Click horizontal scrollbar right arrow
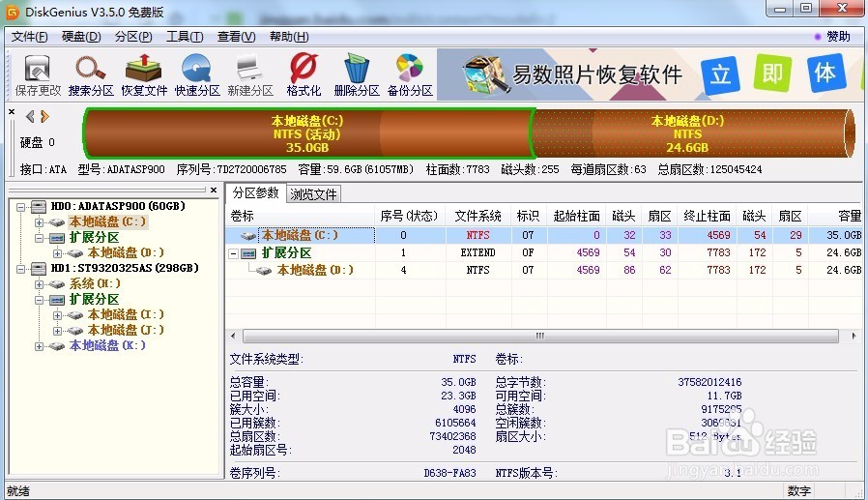This screenshot has width=868, height=500. pos(854,336)
